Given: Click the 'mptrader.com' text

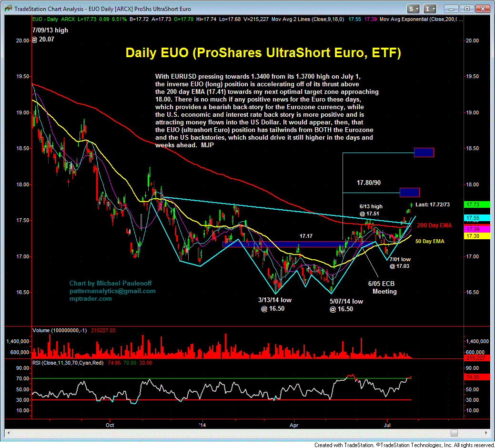Looking at the screenshot, I should pos(91,298).
